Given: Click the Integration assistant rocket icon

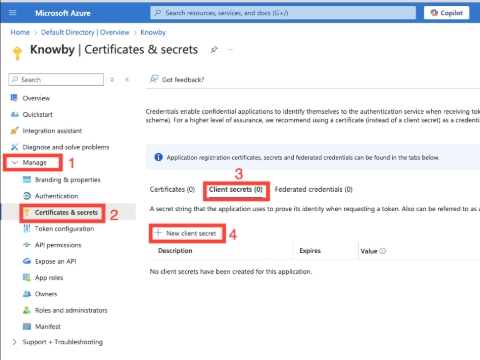Looking at the screenshot, I should (14, 131).
